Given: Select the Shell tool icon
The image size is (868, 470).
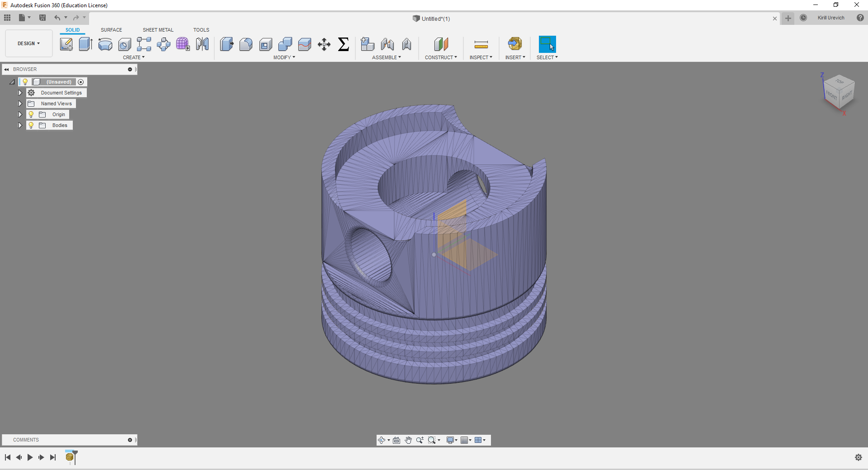Looking at the screenshot, I should coord(265,44).
